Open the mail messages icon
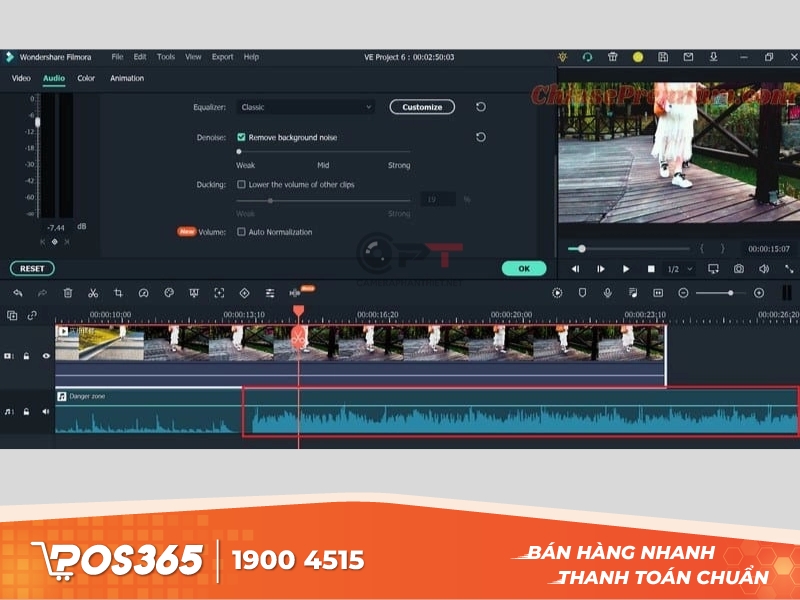 [688, 57]
